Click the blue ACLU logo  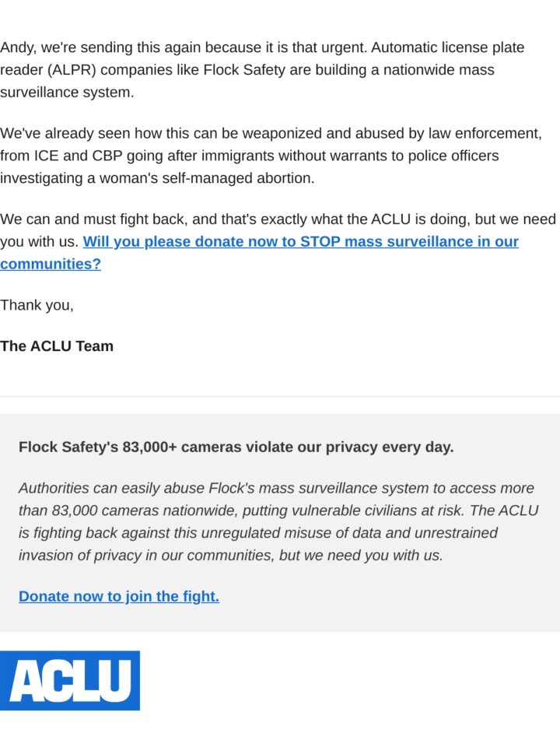pyautogui.click(x=69, y=680)
